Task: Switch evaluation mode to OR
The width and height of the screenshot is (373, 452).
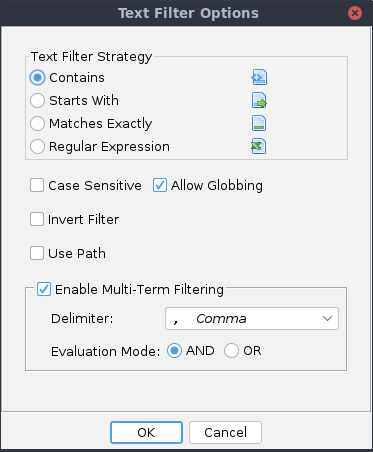Action: click(x=231, y=351)
